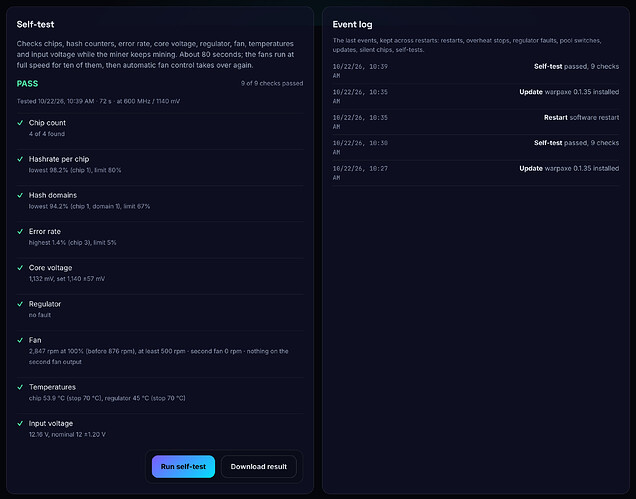
Task: Click the checkmark icon beside Regulator
Action: 20,304
